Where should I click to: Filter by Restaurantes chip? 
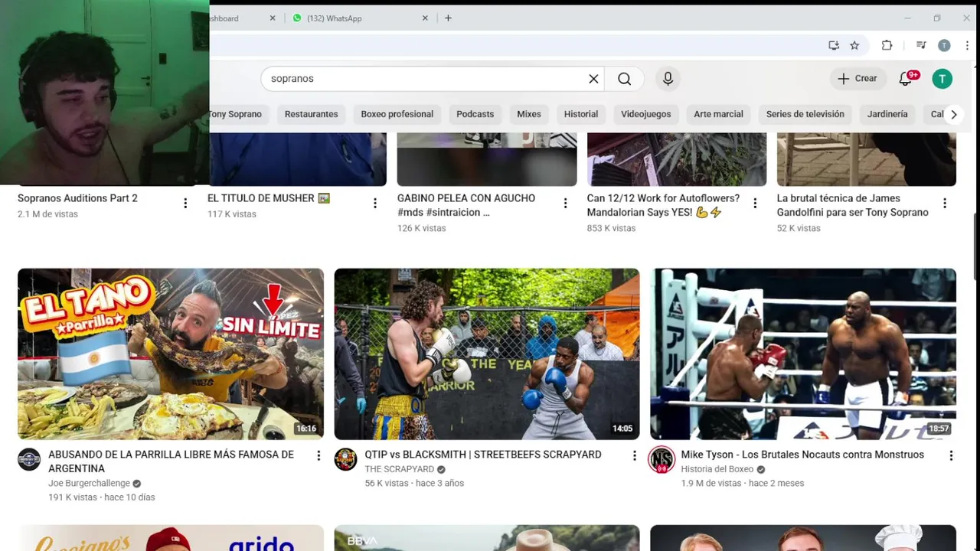tap(311, 114)
